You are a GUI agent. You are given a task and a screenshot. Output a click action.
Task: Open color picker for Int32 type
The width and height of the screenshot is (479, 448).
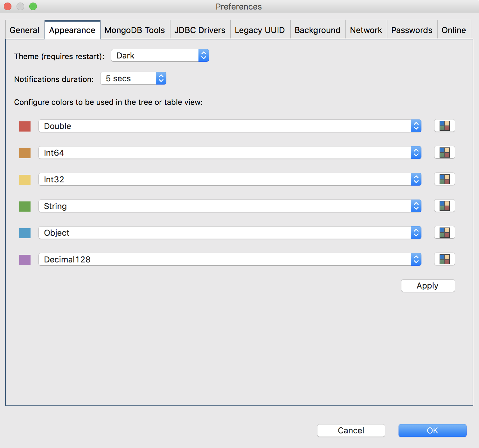444,179
